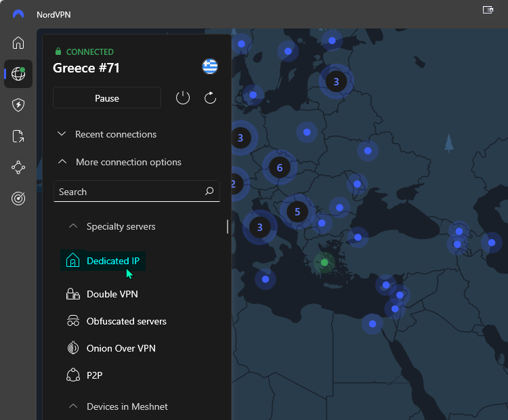Viewport: 508px width, 420px height.
Task: Open Threat Protection shield icon
Action: coord(18,105)
